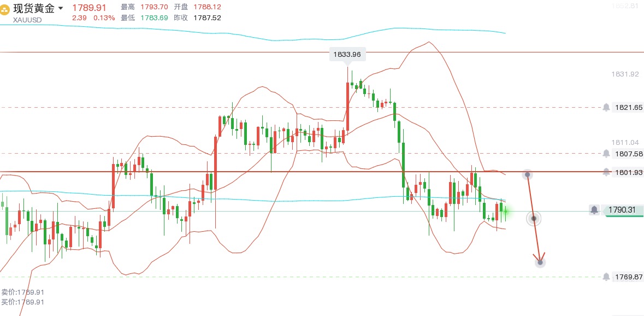
Task: Click the bell icon beside 1801.93
Action: point(606,172)
